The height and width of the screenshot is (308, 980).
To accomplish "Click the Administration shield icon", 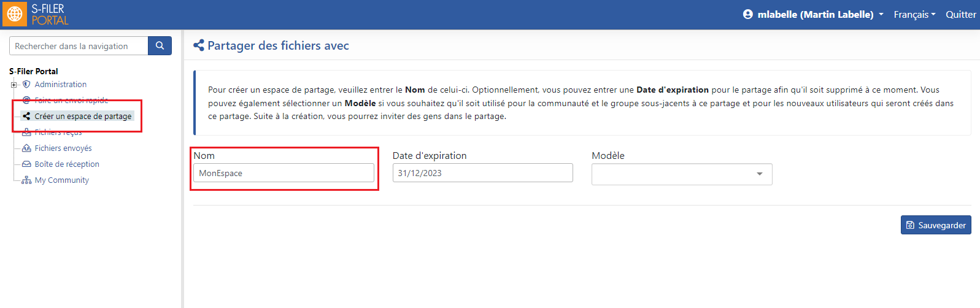I will pyautogui.click(x=26, y=84).
